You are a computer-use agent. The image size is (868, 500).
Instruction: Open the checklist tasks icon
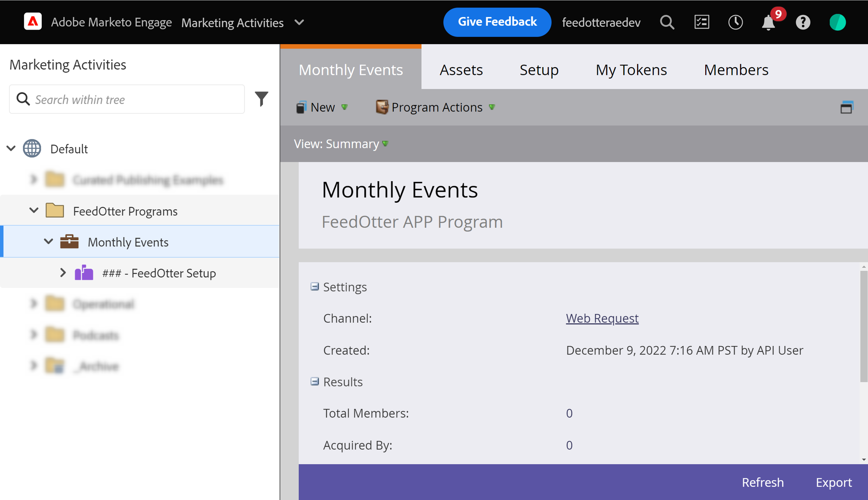(701, 22)
